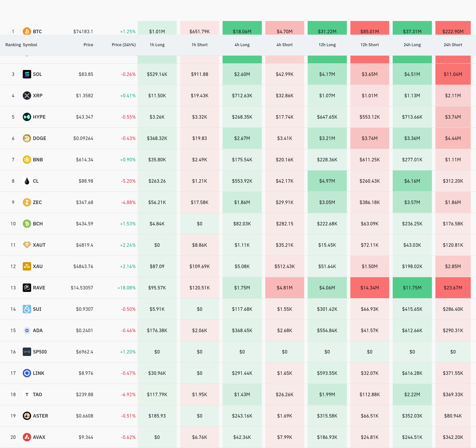476x448 pixels.
Task: Click the XRP coin icon
Action: pyautogui.click(x=27, y=96)
